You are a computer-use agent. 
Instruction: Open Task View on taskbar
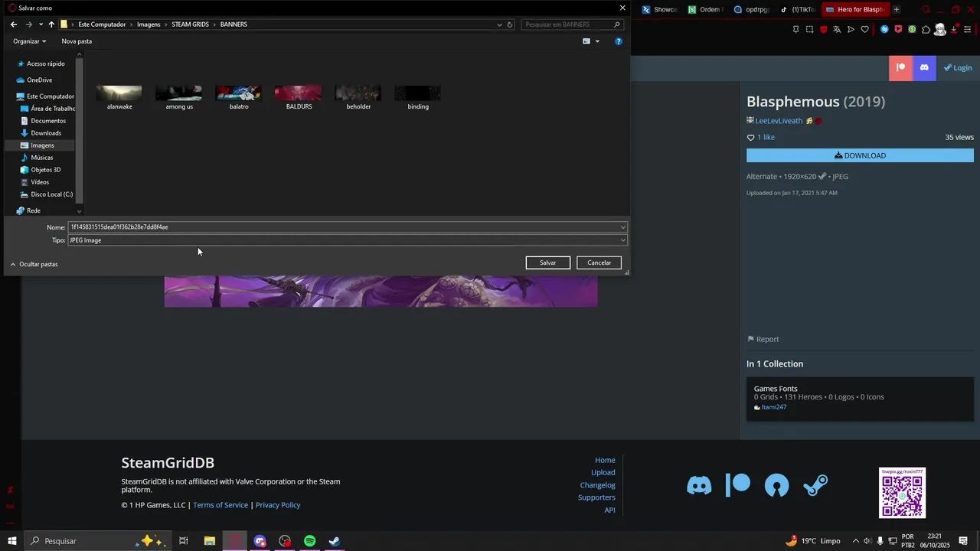click(184, 541)
